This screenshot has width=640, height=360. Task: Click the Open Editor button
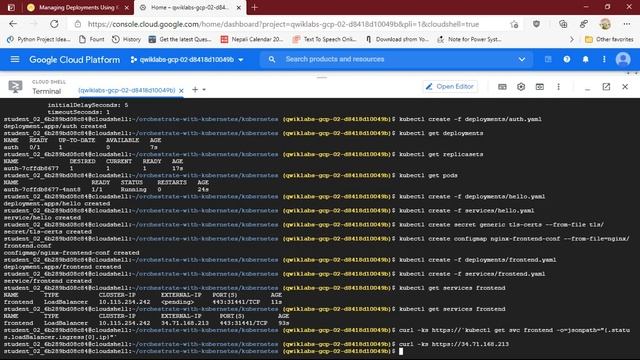point(450,87)
